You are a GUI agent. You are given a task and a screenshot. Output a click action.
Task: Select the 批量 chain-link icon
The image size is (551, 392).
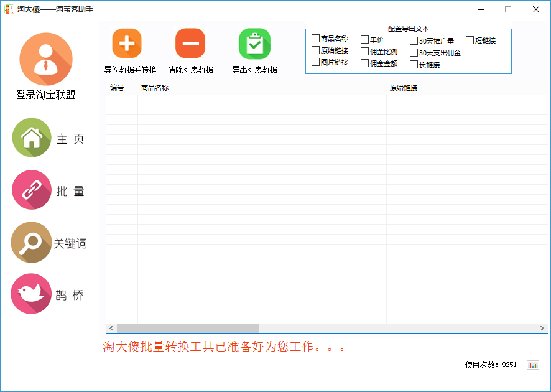point(30,190)
